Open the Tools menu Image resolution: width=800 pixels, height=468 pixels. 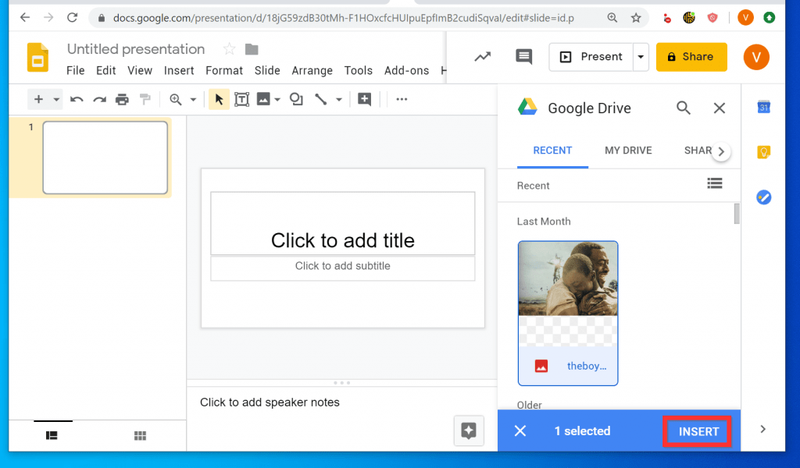pyautogui.click(x=358, y=70)
